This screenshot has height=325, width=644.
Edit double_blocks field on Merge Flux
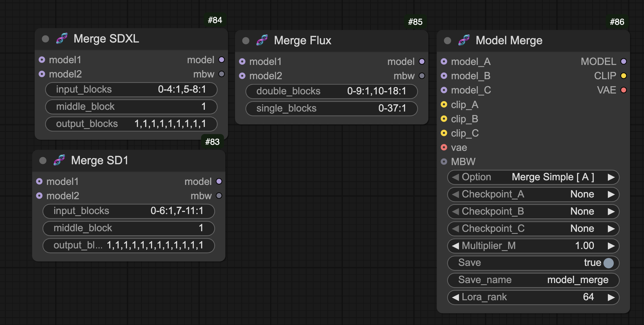tap(332, 91)
